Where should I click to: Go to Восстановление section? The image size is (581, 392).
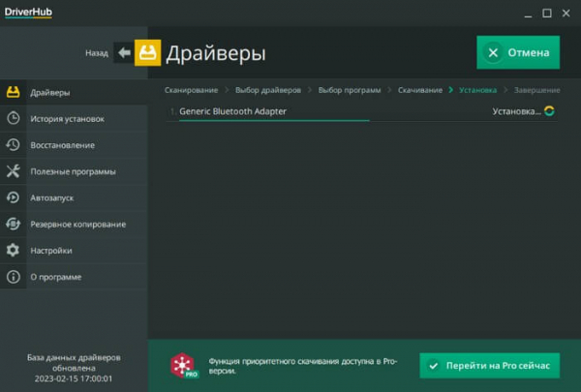pos(74,144)
